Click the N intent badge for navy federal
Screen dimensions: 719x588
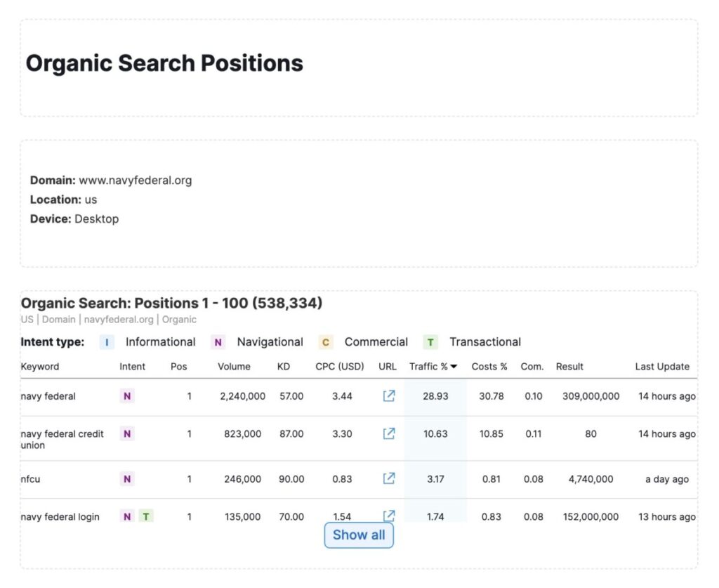[127, 396]
